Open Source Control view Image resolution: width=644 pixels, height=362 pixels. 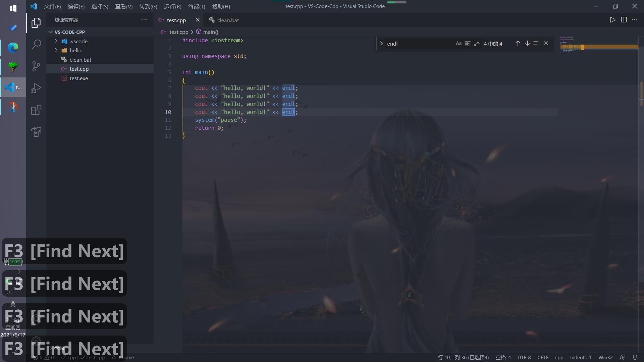[x=36, y=66]
